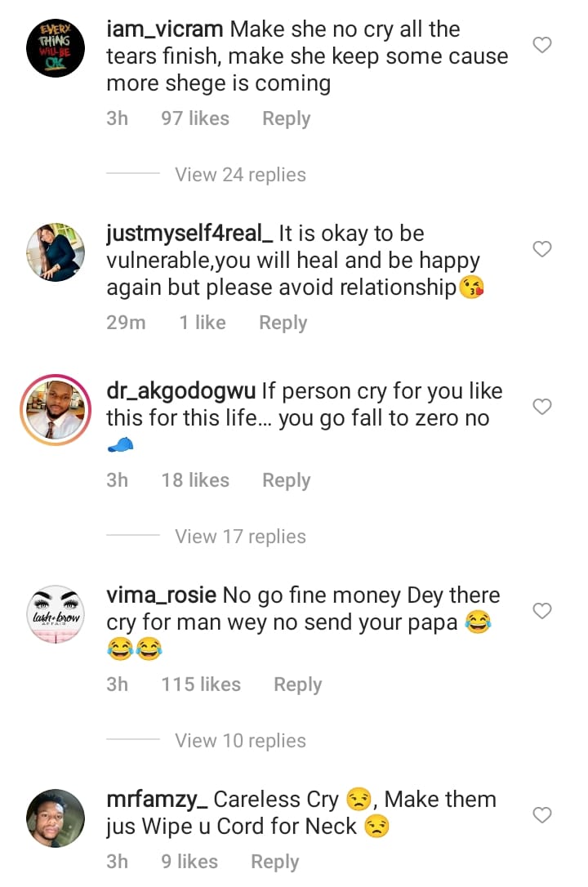Viewport: 588px width, 887px height.
Task: Tap heart on dr_akgodogwu's comment
Action: (x=542, y=406)
